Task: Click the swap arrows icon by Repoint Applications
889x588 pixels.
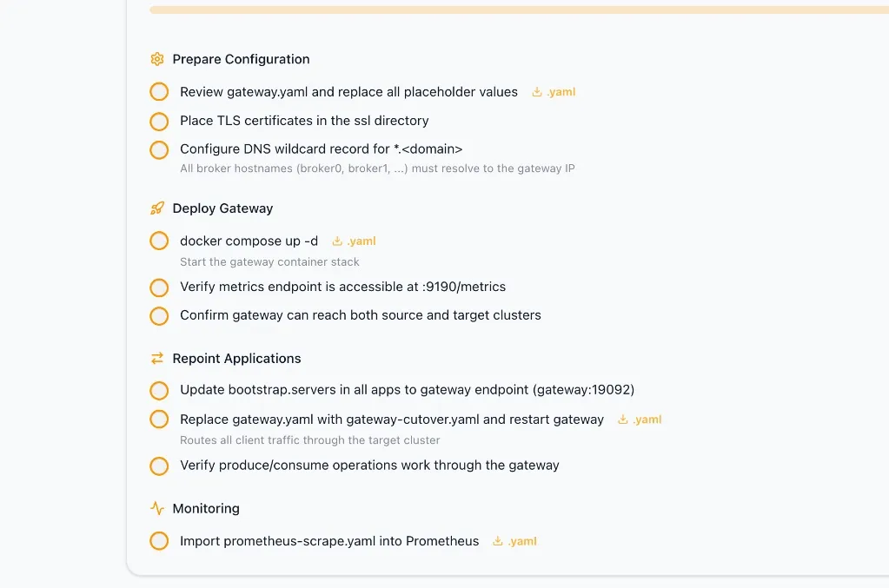Action: pyautogui.click(x=157, y=357)
